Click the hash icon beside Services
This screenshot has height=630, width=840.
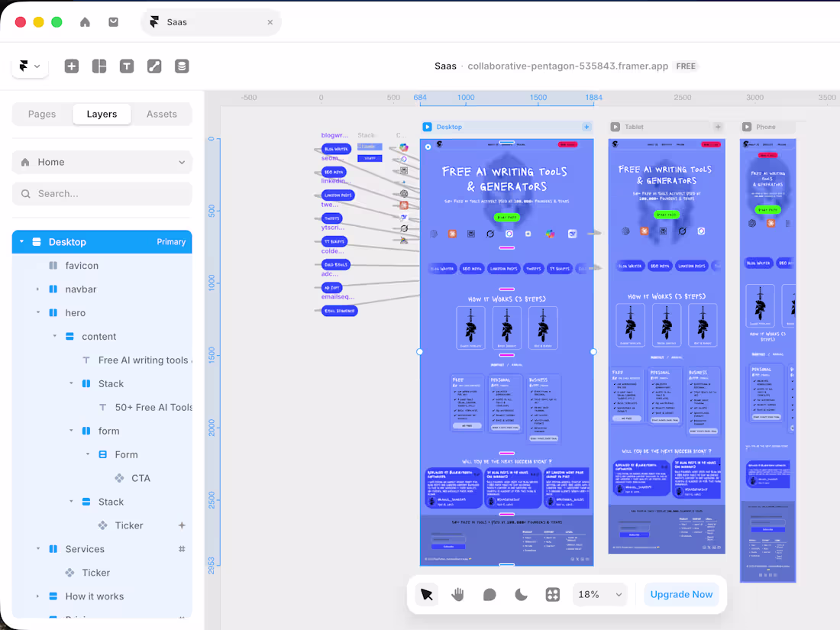coord(182,549)
